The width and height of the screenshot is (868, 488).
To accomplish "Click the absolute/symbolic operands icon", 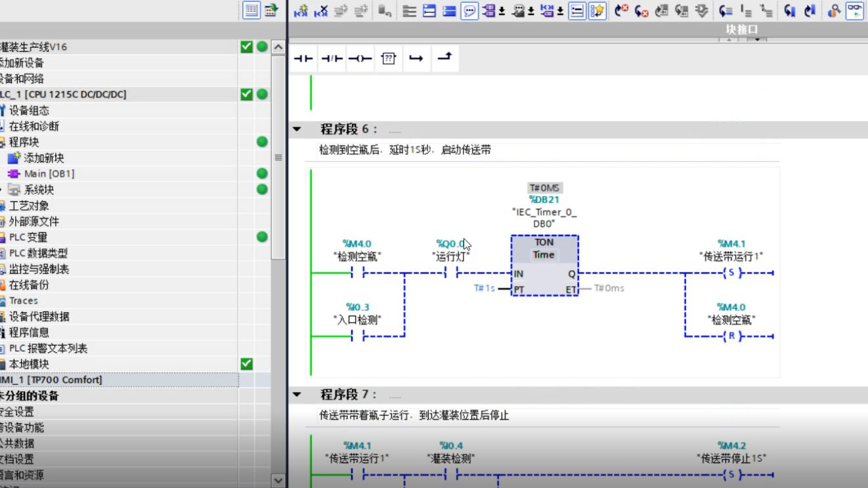I will (x=488, y=10).
